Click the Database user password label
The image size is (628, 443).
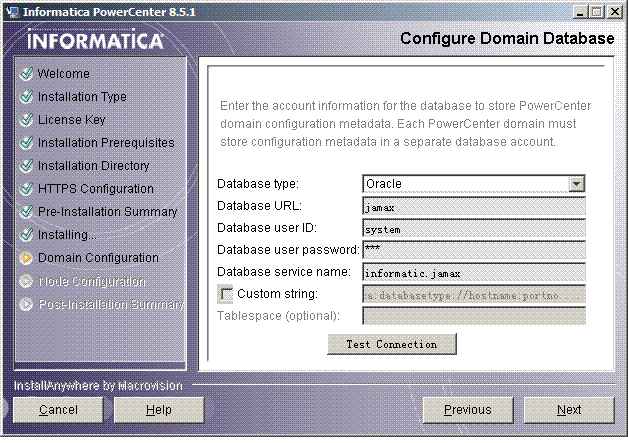288,250
